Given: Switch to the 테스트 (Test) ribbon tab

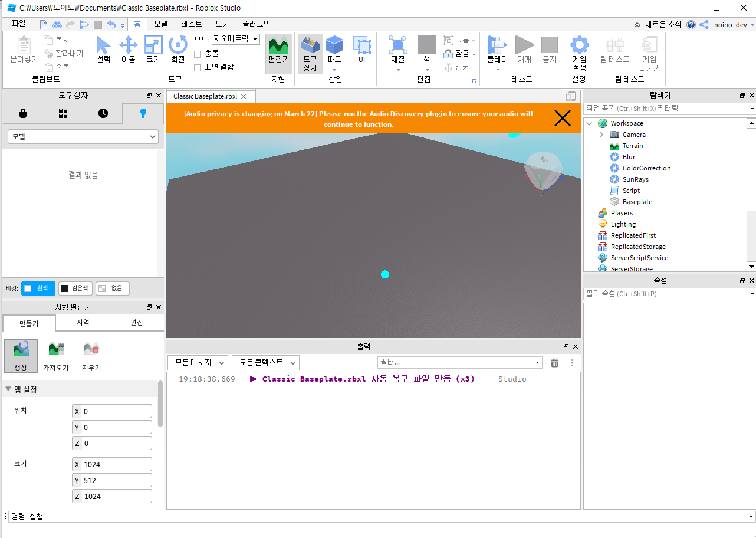Looking at the screenshot, I should point(191,24).
